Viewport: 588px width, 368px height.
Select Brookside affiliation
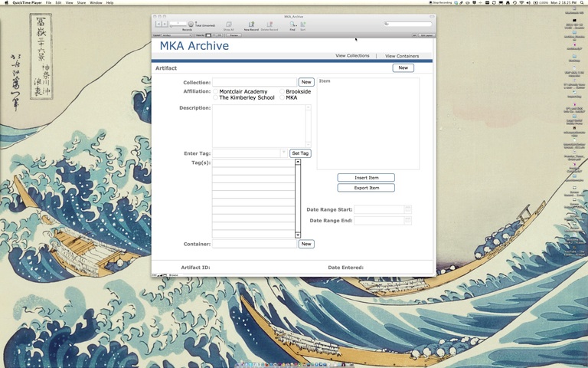[x=282, y=91]
